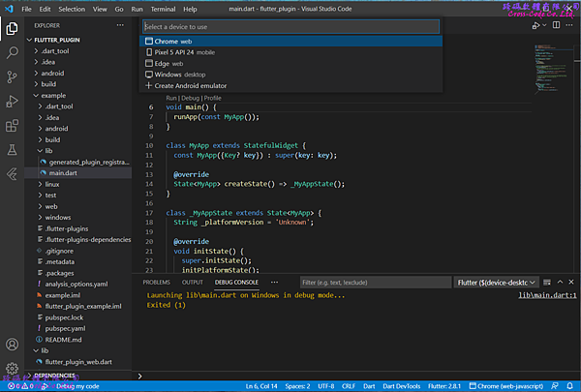581x392 pixels.
Task: Open the Accounts icon in activity bar
Action: point(12,344)
